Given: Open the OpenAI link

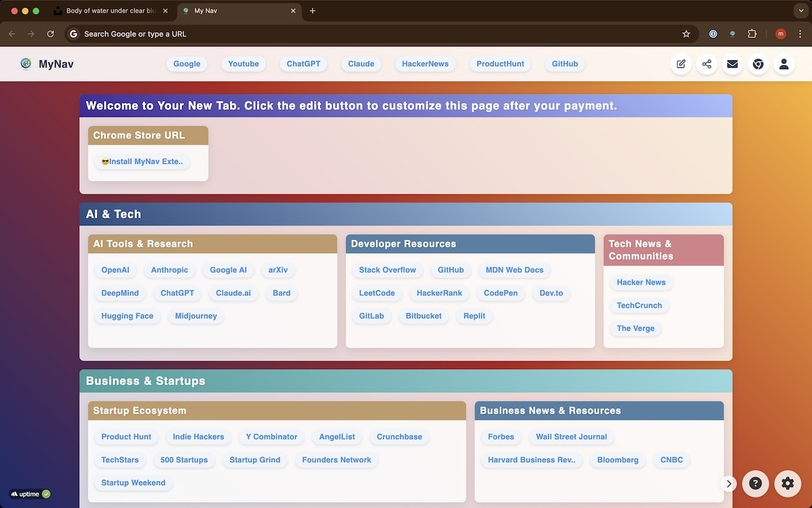Looking at the screenshot, I should [x=115, y=271].
